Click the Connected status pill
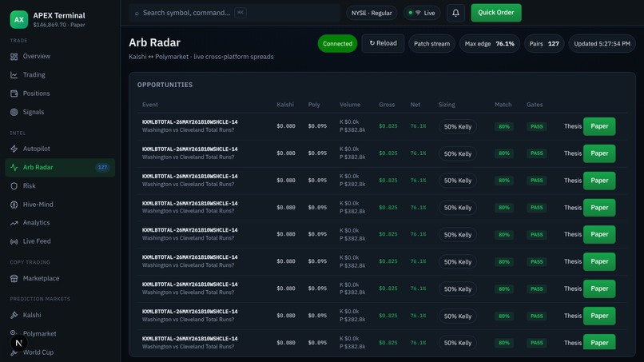The image size is (644, 362). [x=337, y=44]
